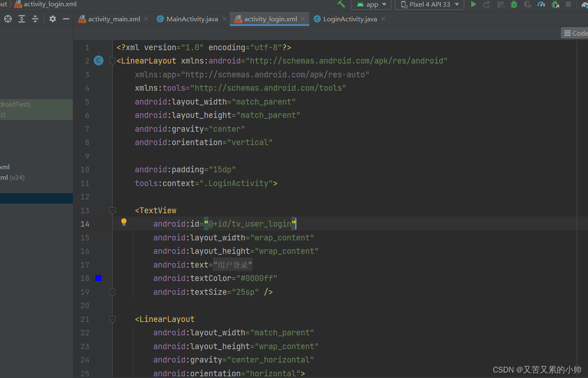Click the <TextView tag on line 13
The image size is (588, 378).
tap(156, 211)
